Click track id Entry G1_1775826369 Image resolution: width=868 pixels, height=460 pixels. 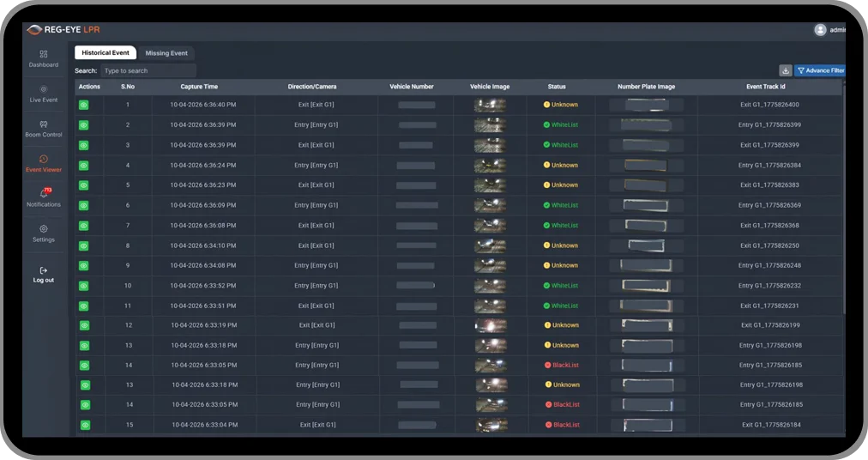pos(769,205)
